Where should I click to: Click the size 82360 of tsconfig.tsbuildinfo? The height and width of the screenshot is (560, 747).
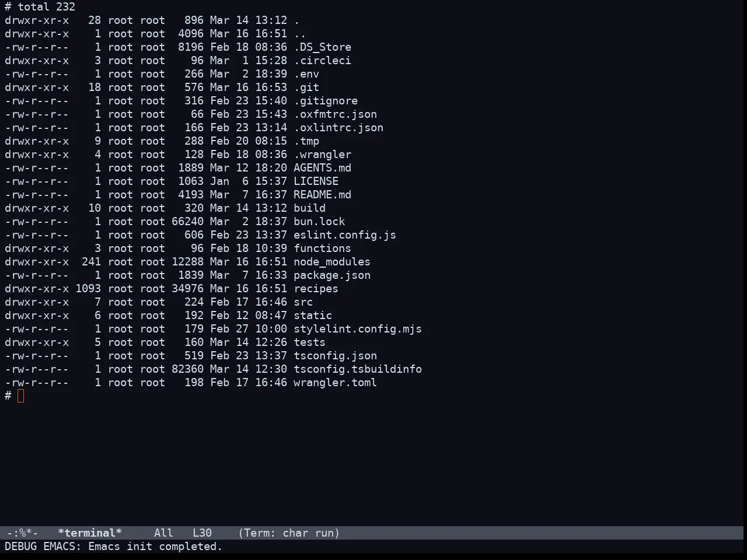point(187,369)
